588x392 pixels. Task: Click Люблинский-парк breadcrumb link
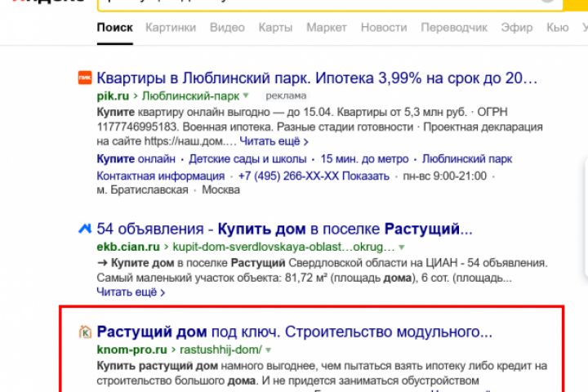(x=190, y=96)
